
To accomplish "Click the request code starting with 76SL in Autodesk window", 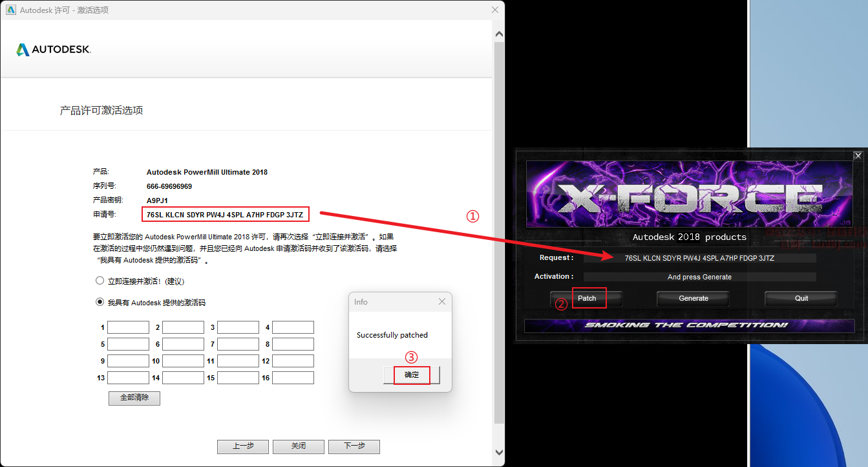I will click(x=225, y=214).
